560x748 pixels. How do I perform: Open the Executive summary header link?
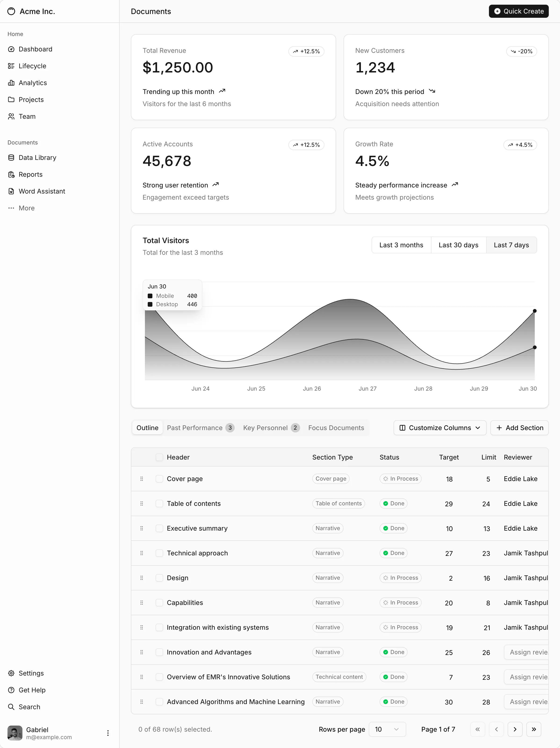pyautogui.click(x=197, y=528)
